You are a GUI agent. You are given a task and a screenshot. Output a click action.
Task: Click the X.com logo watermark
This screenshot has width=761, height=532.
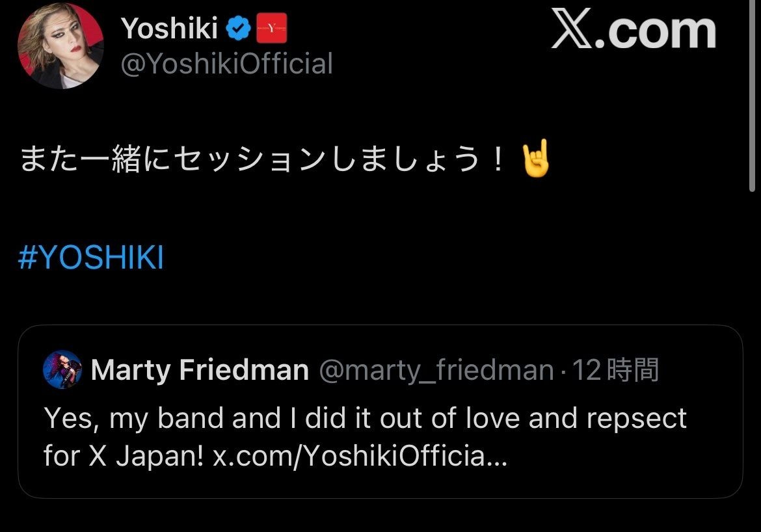click(633, 31)
